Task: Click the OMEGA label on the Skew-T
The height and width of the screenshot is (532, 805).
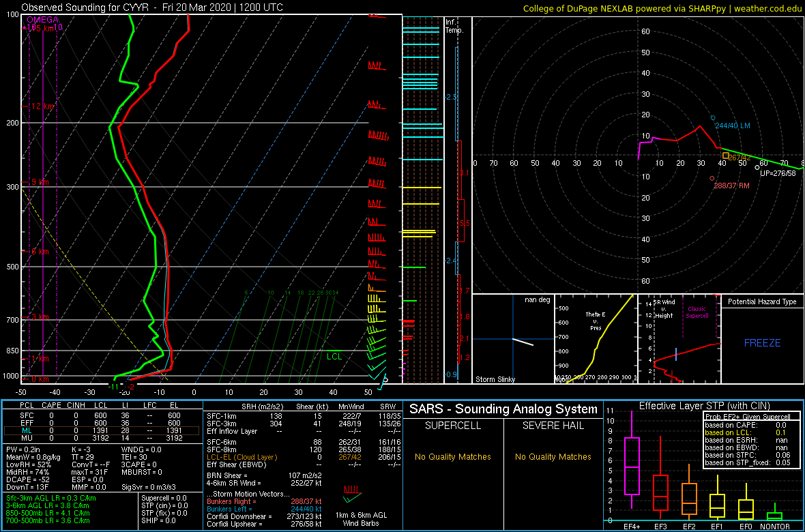Action: tap(42, 20)
